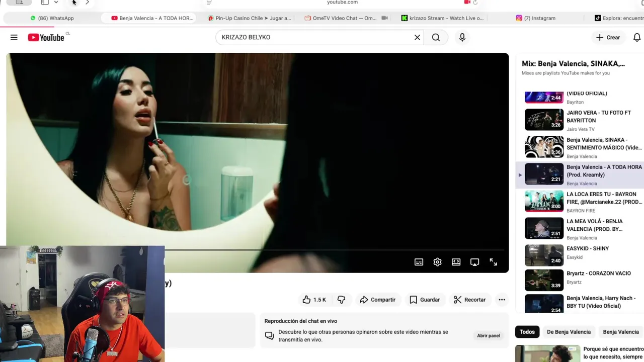Click 'Reproducción del chat en vivo' heading
Image resolution: width=644 pixels, height=362 pixels.
click(301, 321)
